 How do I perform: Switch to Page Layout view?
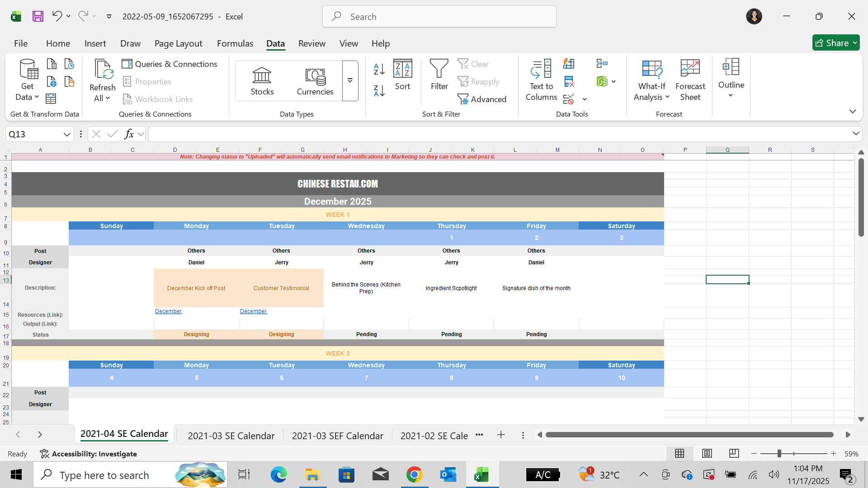(707, 453)
